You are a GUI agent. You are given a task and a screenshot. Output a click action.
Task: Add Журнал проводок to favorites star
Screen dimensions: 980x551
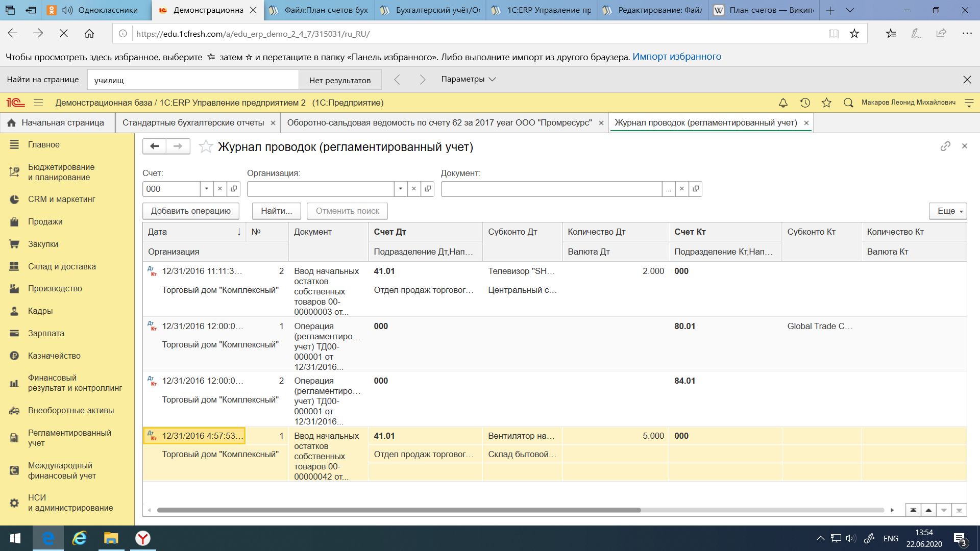[206, 147]
